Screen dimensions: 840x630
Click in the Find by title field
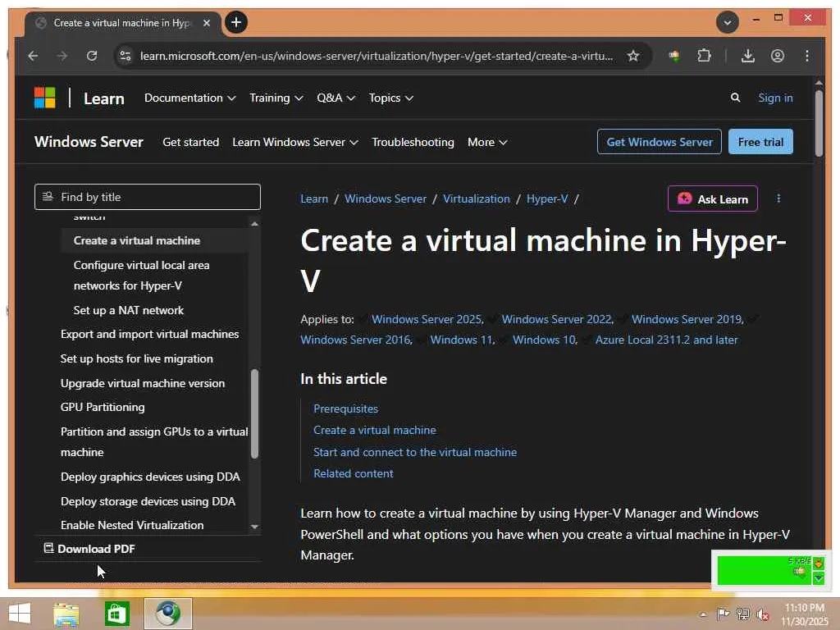point(148,197)
